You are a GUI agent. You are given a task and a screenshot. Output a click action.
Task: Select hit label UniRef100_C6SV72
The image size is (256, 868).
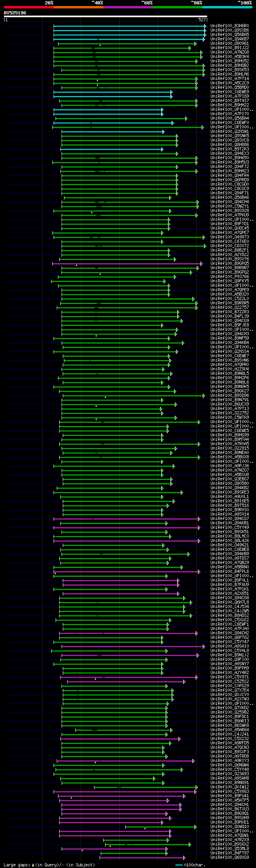230,246
